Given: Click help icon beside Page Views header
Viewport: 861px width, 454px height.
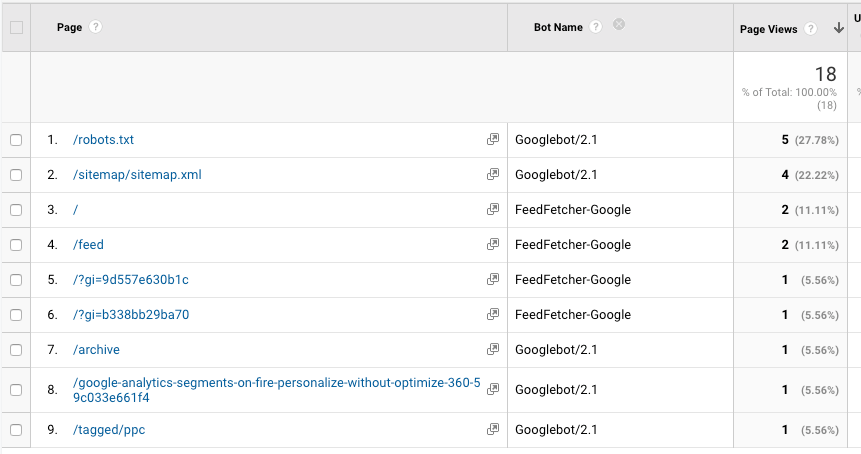Looking at the screenshot, I should click(811, 29).
